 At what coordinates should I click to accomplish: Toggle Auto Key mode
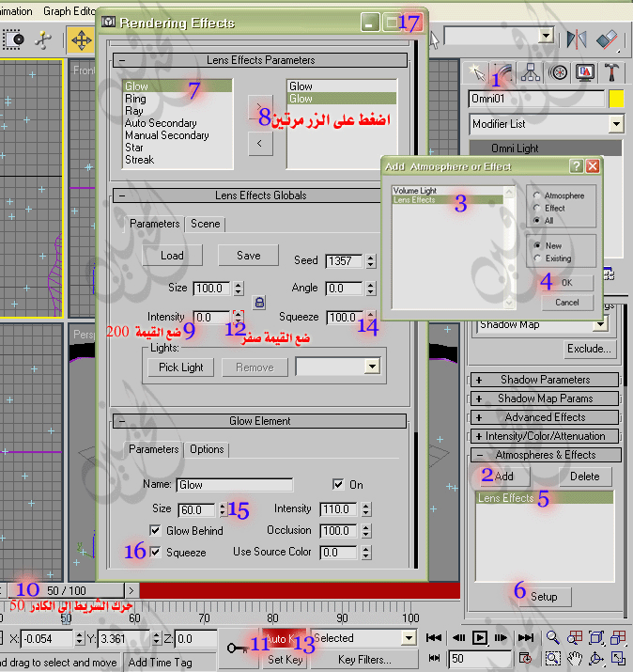pos(285,638)
